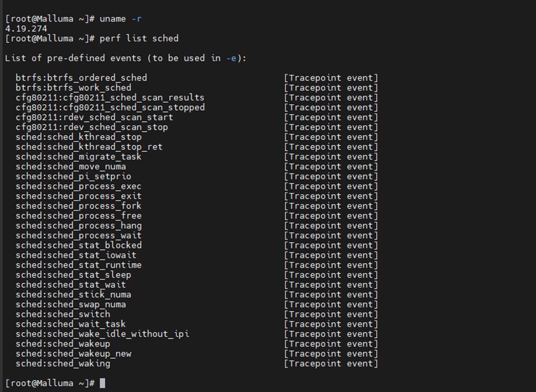Click the terminal cursor at the last prompt

(103, 383)
